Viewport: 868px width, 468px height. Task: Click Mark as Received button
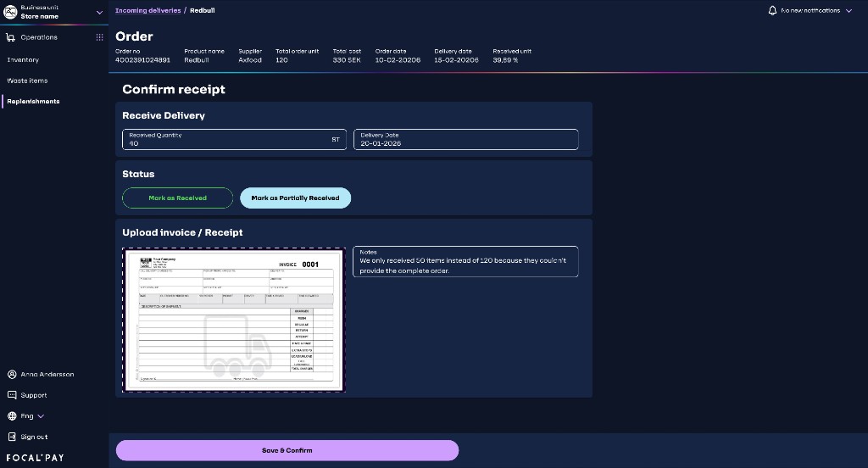(x=178, y=198)
